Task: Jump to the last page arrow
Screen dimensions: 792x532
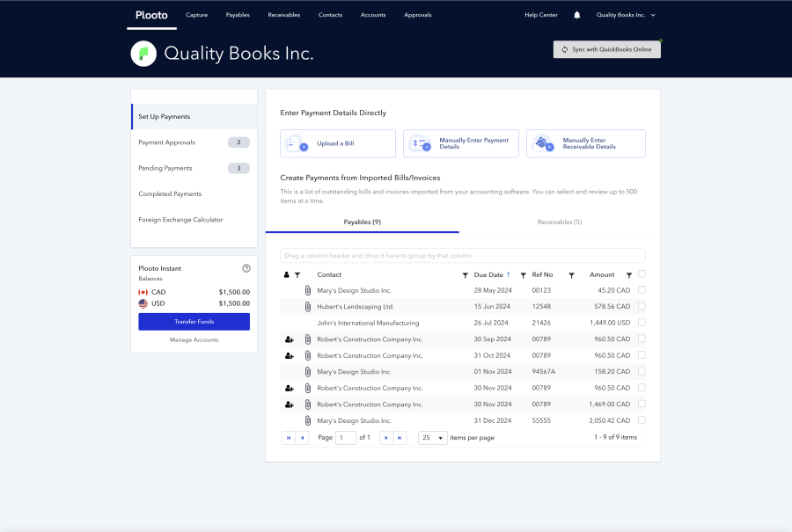Action: pyautogui.click(x=400, y=438)
